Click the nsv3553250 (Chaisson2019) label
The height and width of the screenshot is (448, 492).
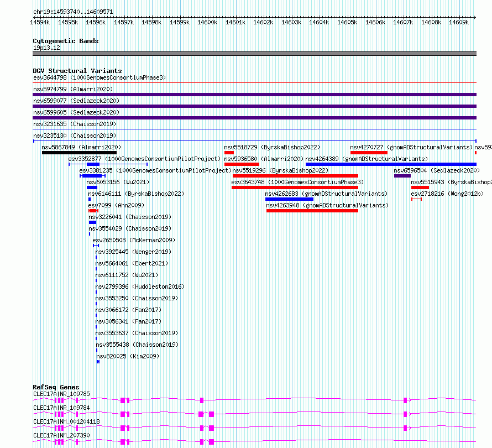click(x=137, y=298)
